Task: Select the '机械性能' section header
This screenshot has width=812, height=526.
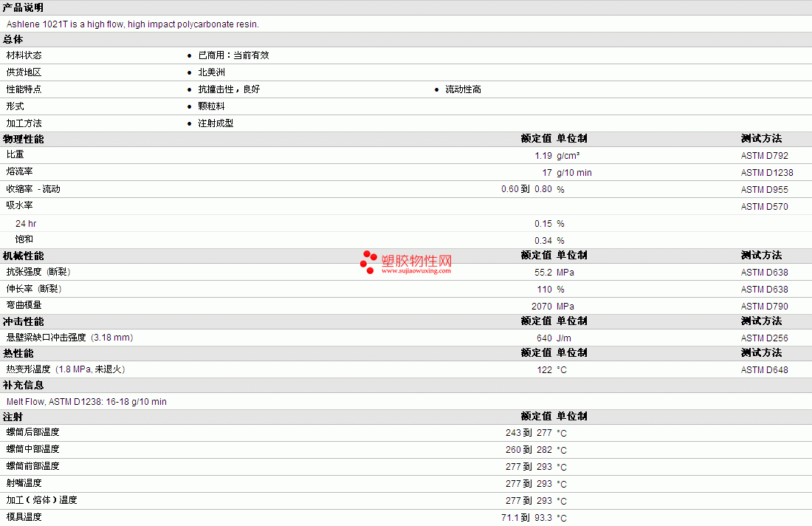Action: (x=24, y=256)
